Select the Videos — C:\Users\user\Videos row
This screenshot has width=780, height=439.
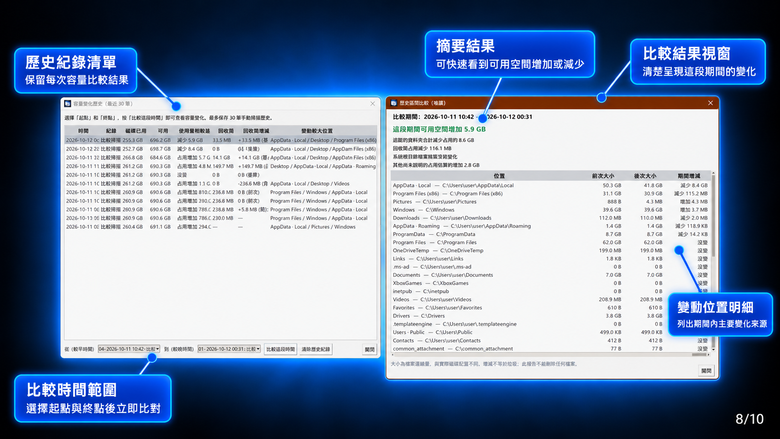click(x=551, y=299)
